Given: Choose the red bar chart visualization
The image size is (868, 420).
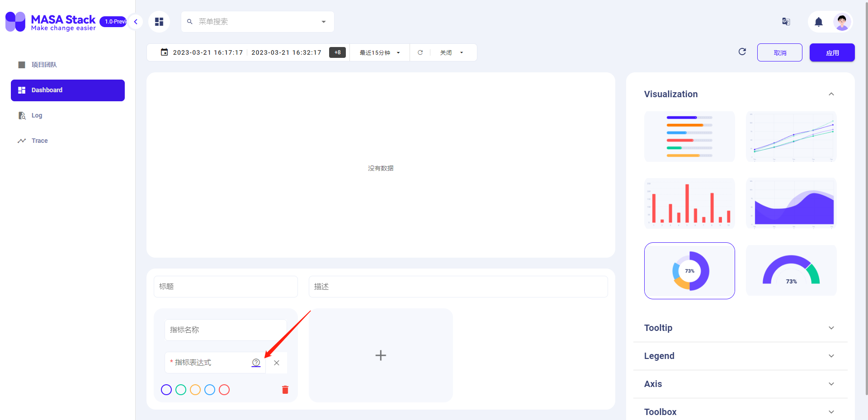Looking at the screenshot, I should point(689,203).
